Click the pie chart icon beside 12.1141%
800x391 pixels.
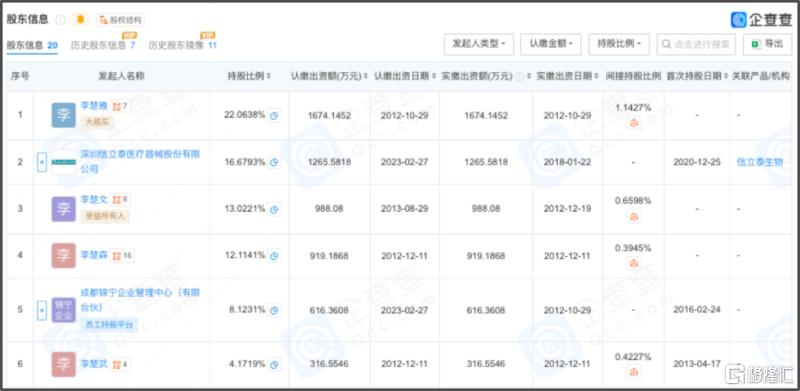coord(274,256)
